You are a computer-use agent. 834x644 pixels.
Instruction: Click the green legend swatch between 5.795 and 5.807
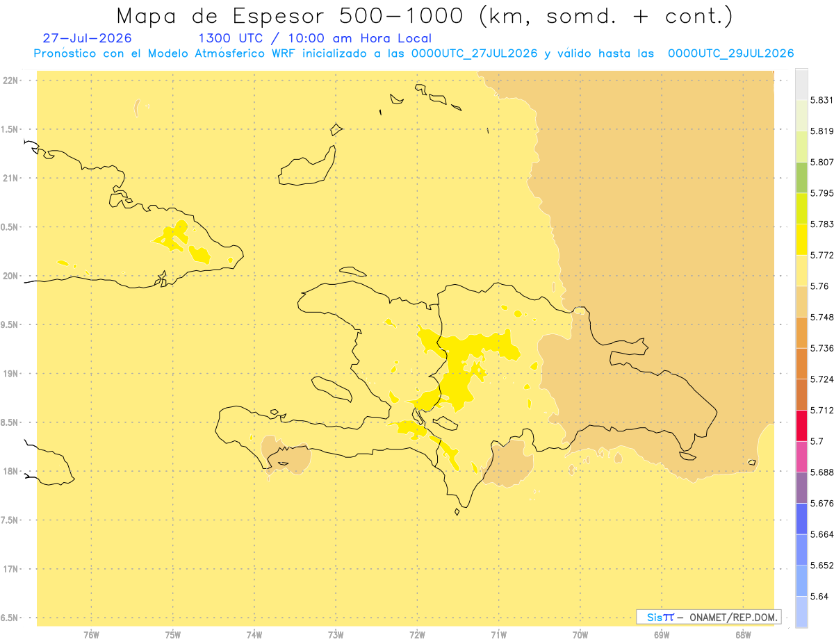[801, 177]
